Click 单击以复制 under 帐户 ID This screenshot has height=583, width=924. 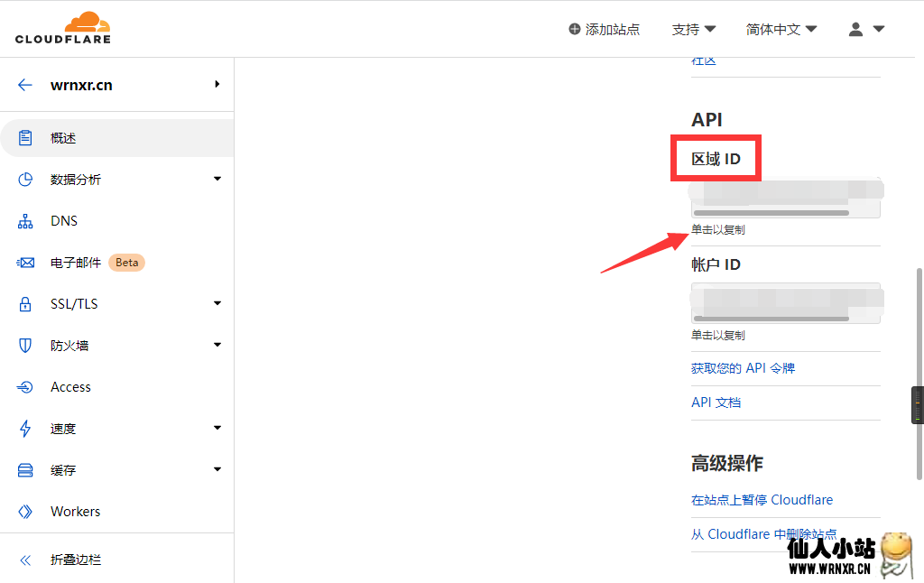click(717, 336)
